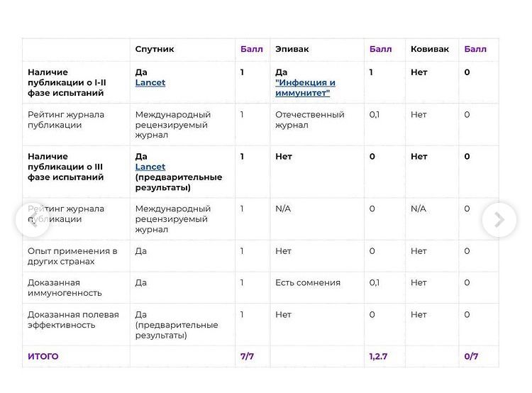
Task: Click the "Доказанная полевая эффективность" row label
Action: (73, 320)
